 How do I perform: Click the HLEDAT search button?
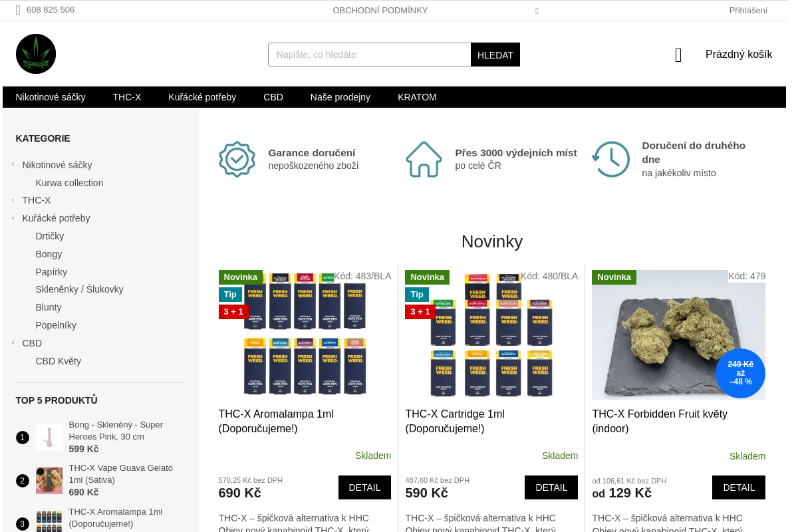(x=495, y=55)
